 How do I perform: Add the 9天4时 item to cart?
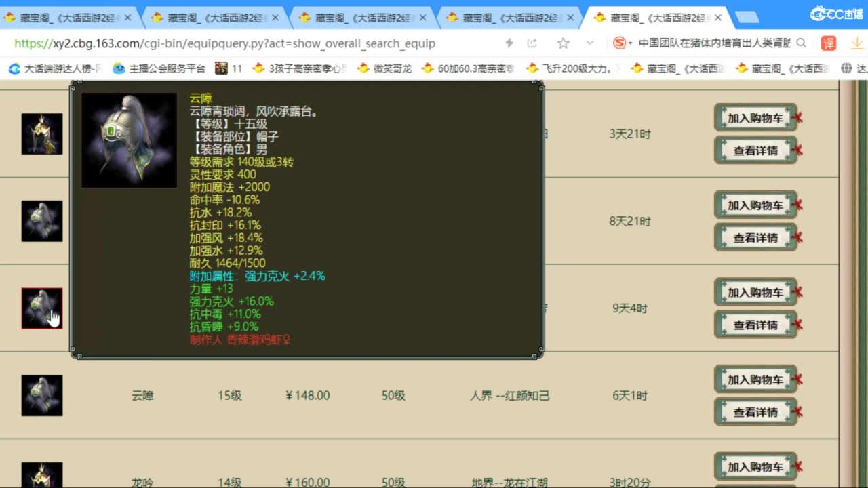point(755,292)
